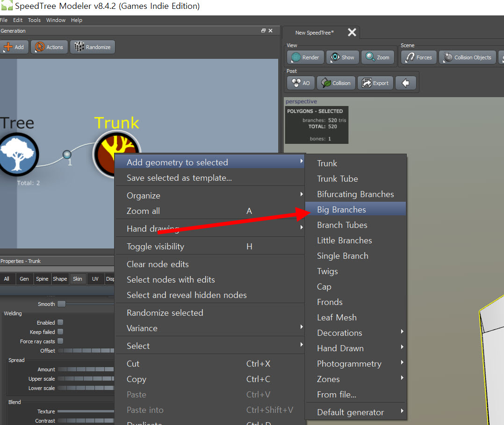Choose Little Branches geometry
Screen dimensions: 504x425
(x=355, y=241)
